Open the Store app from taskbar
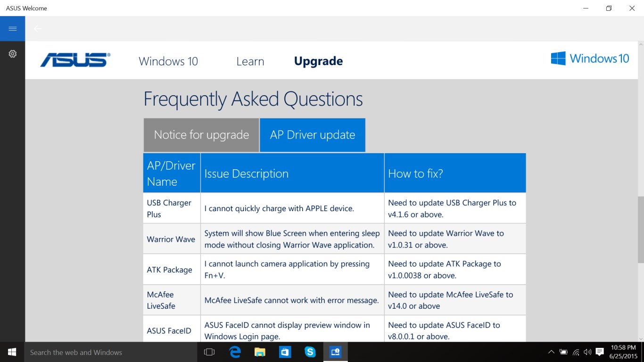644x362 pixels. point(285,352)
